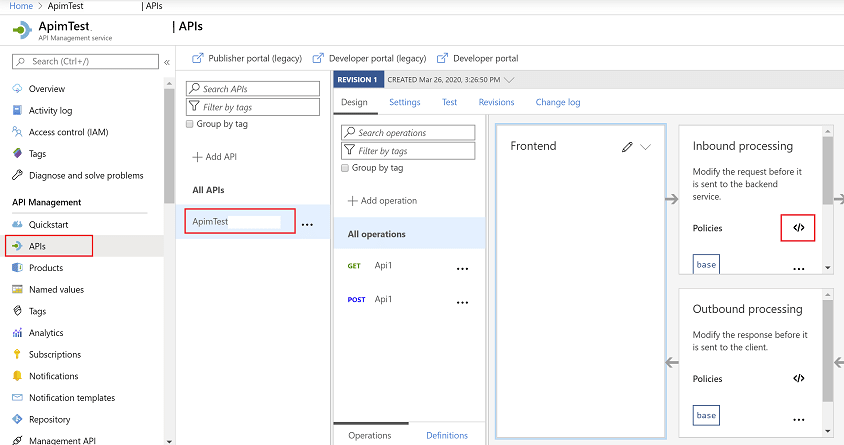Enable Group by tag for APIs
Viewport: 844px width, 445px height.
pyautogui.click(x=189, y=124)
